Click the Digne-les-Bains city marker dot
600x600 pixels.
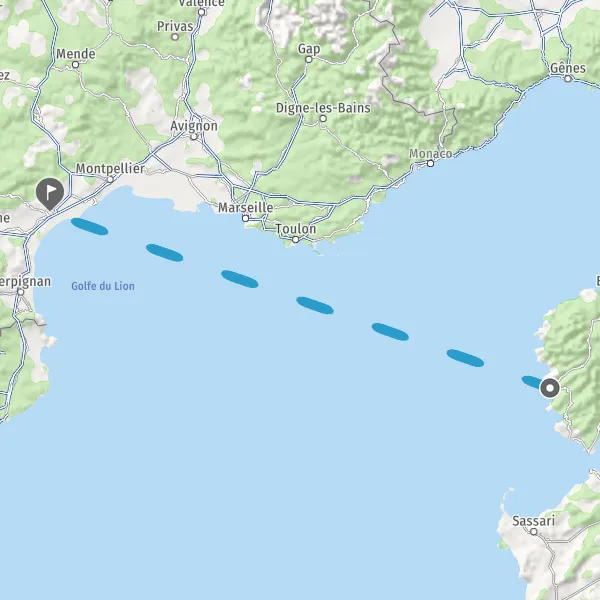(x=323, y=119)
